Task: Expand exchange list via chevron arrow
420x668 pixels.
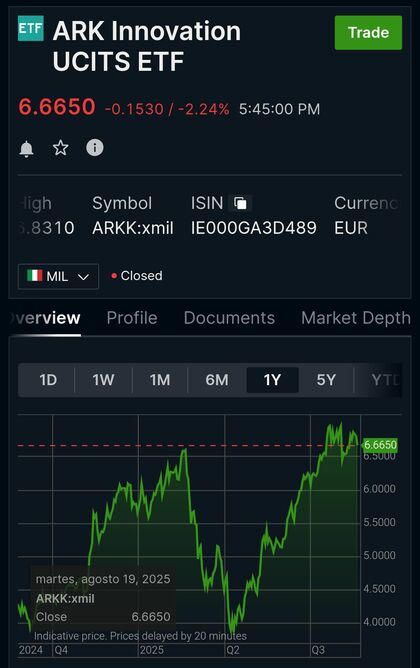Action: click(x=83, y=277)
